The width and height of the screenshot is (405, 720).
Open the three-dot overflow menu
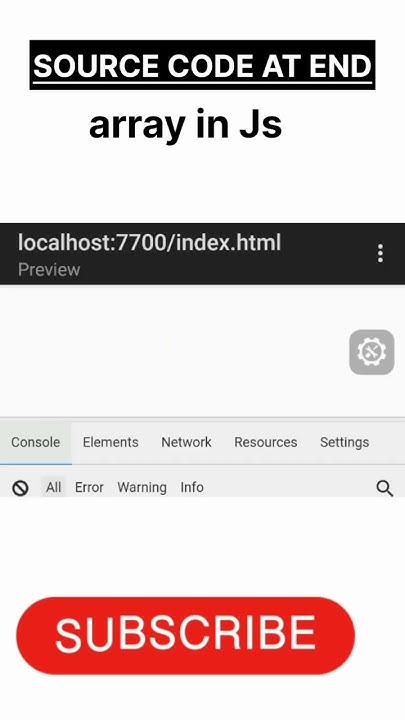point(380,253)
